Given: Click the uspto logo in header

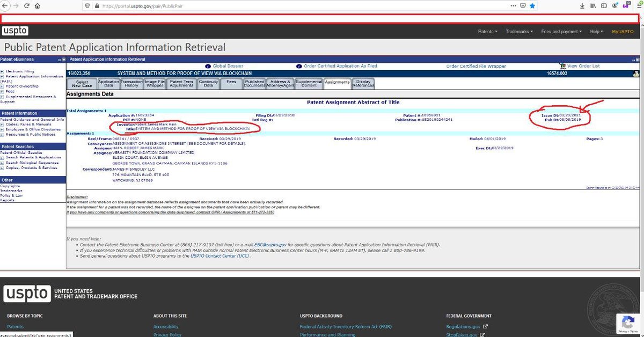Looking at the screenshot, I should [x=15, y=31].
